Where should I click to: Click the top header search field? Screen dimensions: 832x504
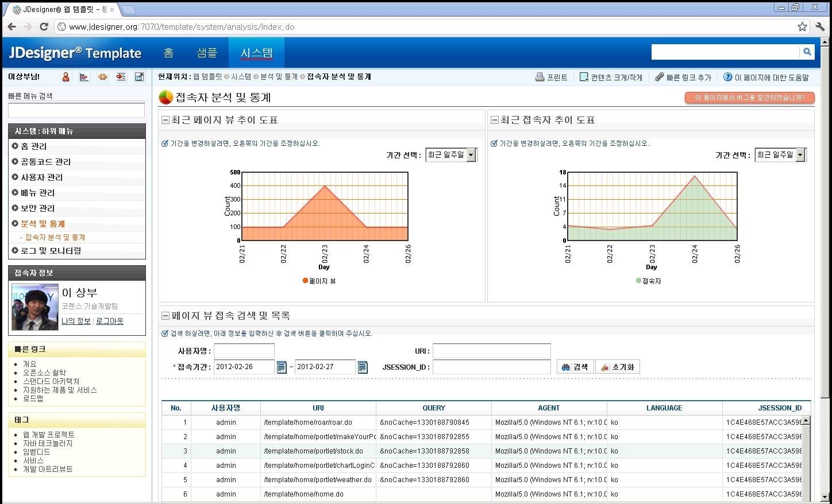725,52
